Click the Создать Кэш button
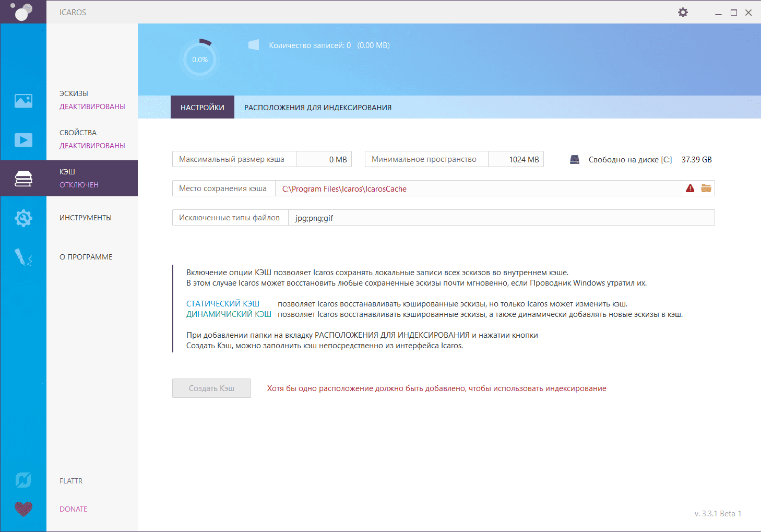This screenshot has height=532, width=761. (x=211, y=388)
